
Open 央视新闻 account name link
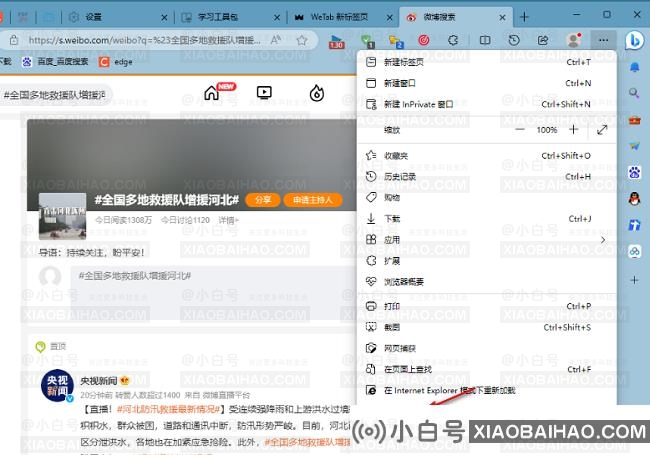[99, 380]
